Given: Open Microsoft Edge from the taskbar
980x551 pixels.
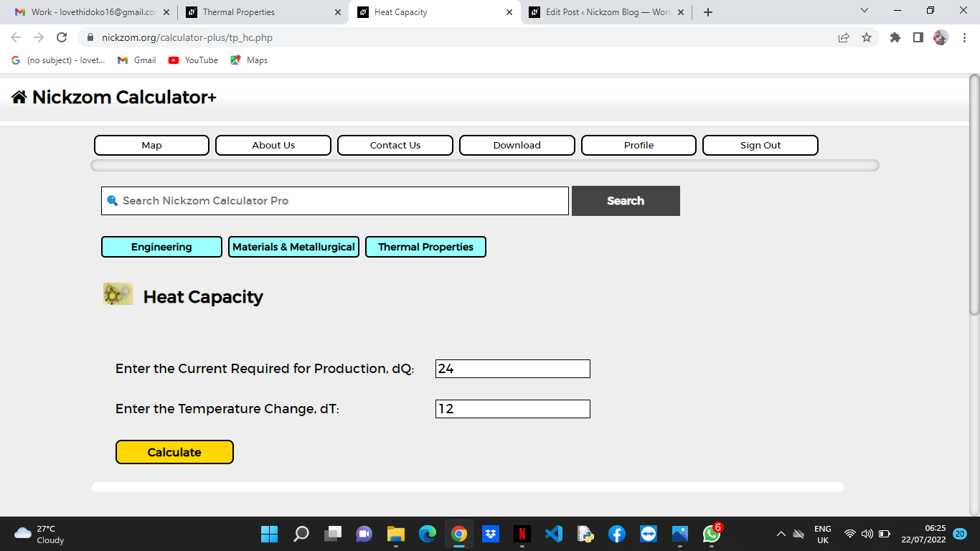Looking at the screenshot, I should (428, 534).
